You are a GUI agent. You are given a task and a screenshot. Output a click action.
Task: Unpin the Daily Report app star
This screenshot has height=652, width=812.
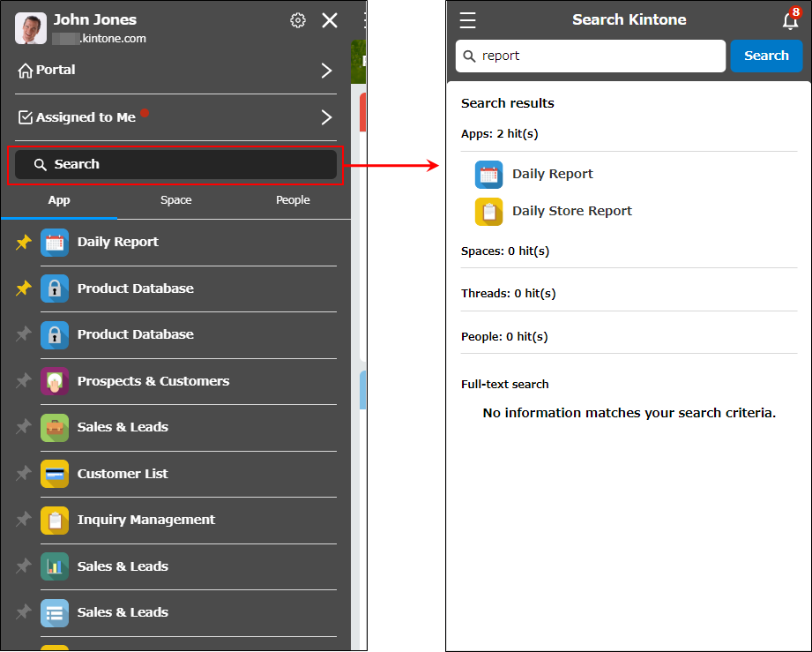(x=22, y=241)
